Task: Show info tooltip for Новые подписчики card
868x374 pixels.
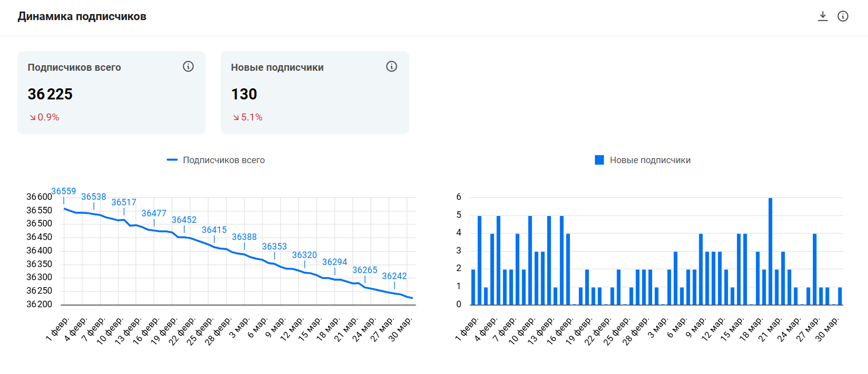Action: click(392, 66)
